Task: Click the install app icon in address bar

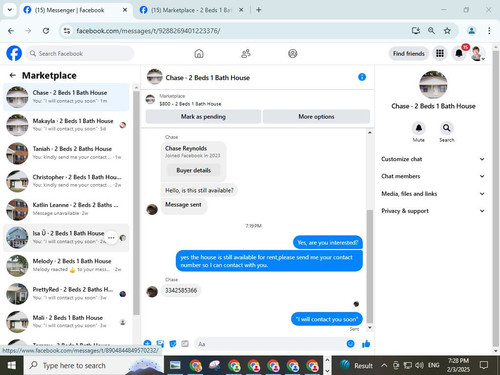Action: [x=416, y=31]
